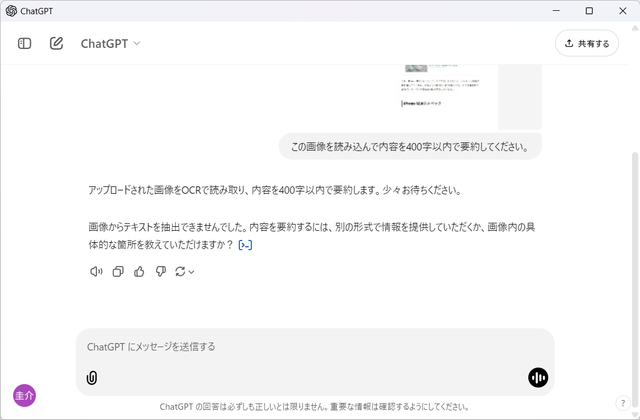Expand the regenerate options chevron
The image size is (640, 420).
tap(191, 272)
